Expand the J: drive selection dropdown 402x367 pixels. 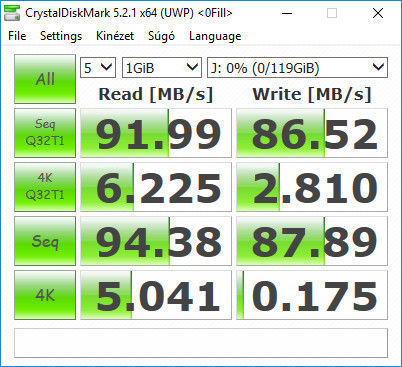(x=297, y=68)
